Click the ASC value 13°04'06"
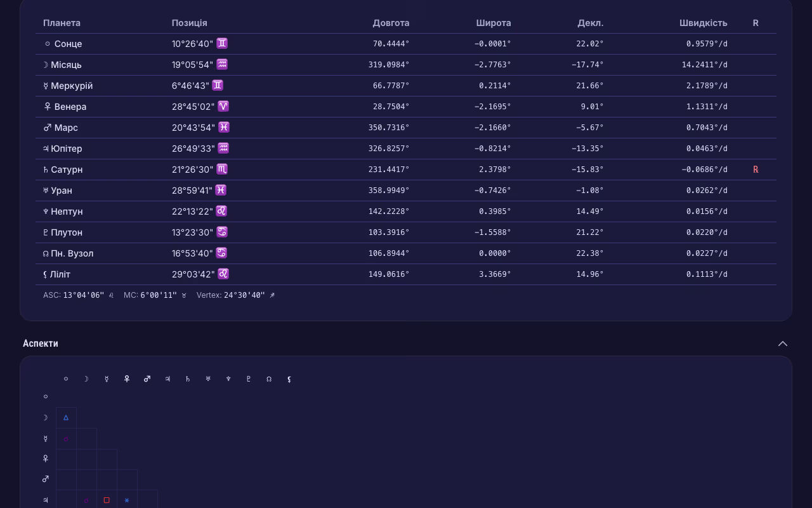Viewport: 812px width, 508px height. click(x=83, y=295)
